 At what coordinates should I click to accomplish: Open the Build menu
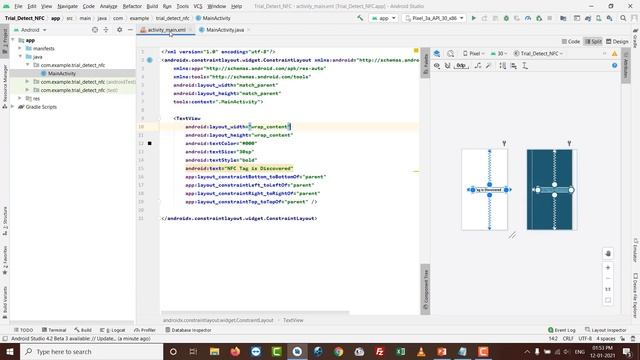[152, 6]
